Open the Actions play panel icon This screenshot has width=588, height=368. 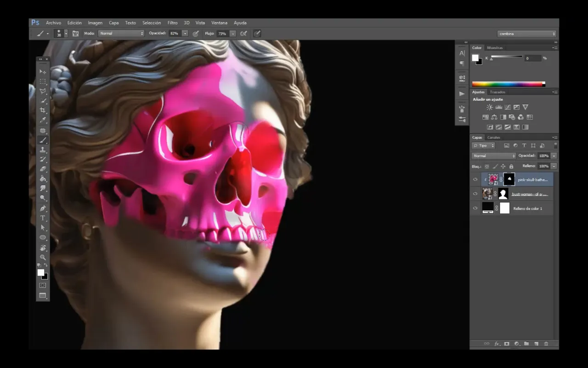[x=462, y=94]
